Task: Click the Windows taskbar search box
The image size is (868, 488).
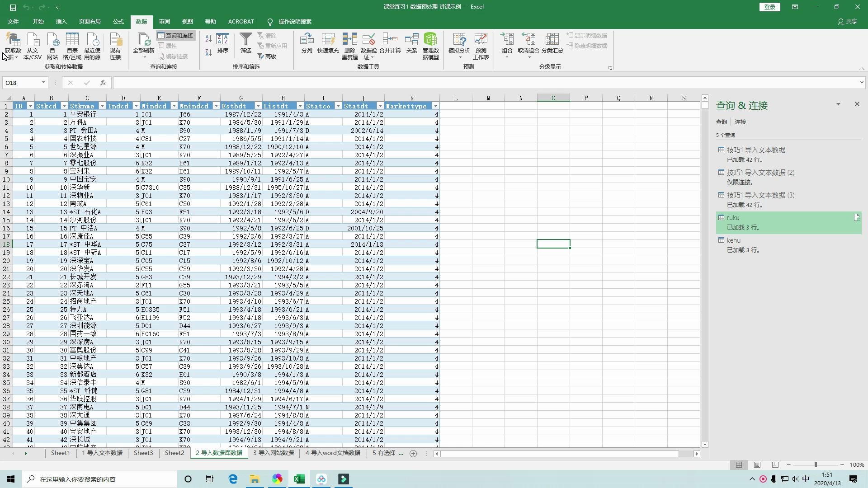Action: (x=99, y=479)
